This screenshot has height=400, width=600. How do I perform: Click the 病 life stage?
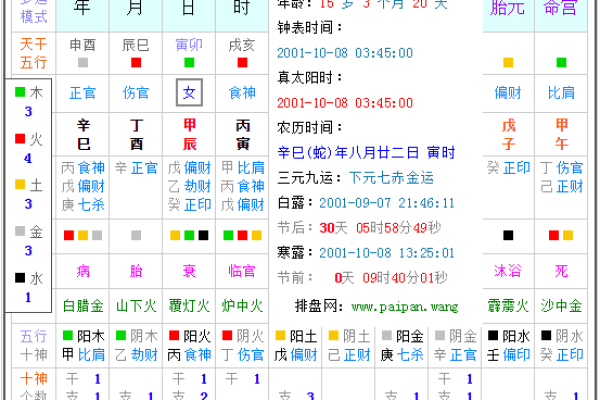pyautogui.click(x=83, y=271)
